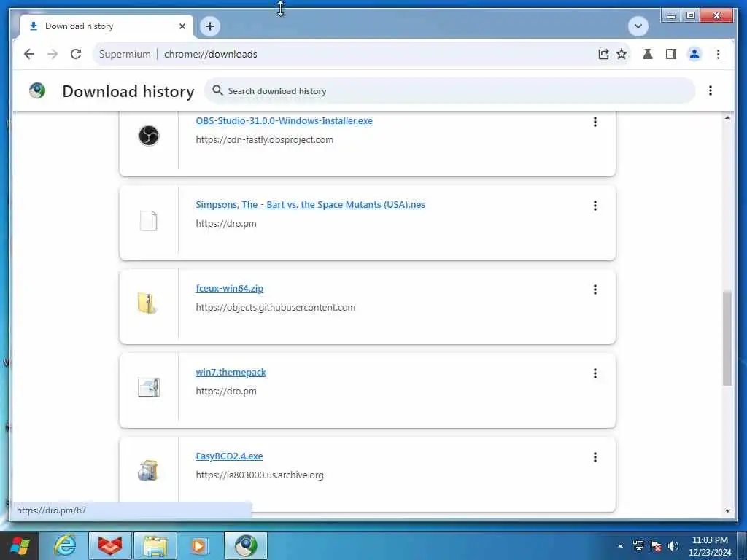
Task: Click the themepack file icon
Action: click(149, 387)
